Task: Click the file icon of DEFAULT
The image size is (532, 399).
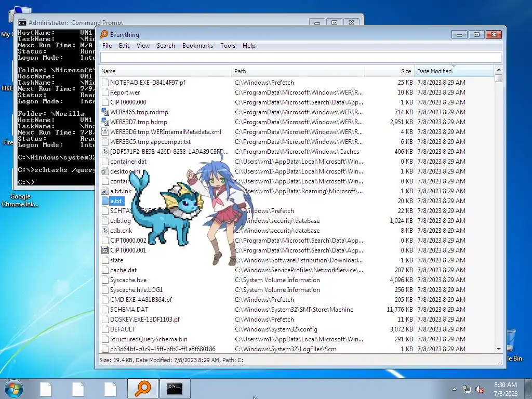Action: point(105,329)
